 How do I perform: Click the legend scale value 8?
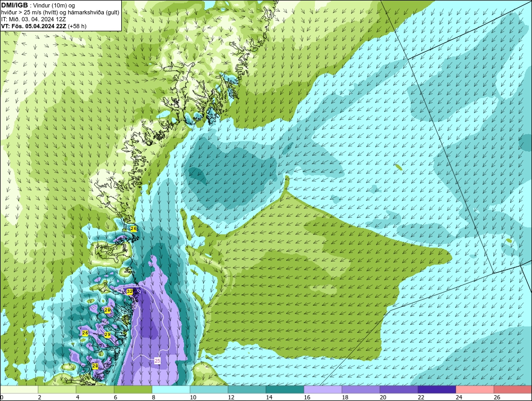pyautogui.click(x=154, y=397)
